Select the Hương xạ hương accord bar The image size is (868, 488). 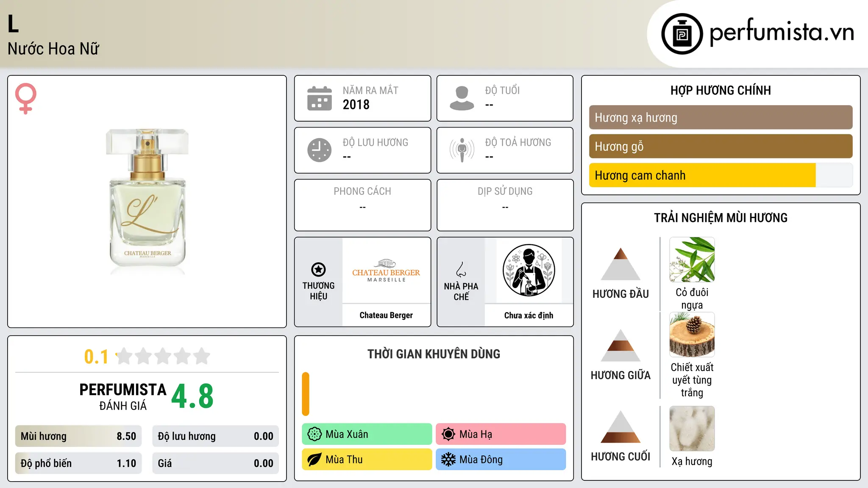pos(721,117)
